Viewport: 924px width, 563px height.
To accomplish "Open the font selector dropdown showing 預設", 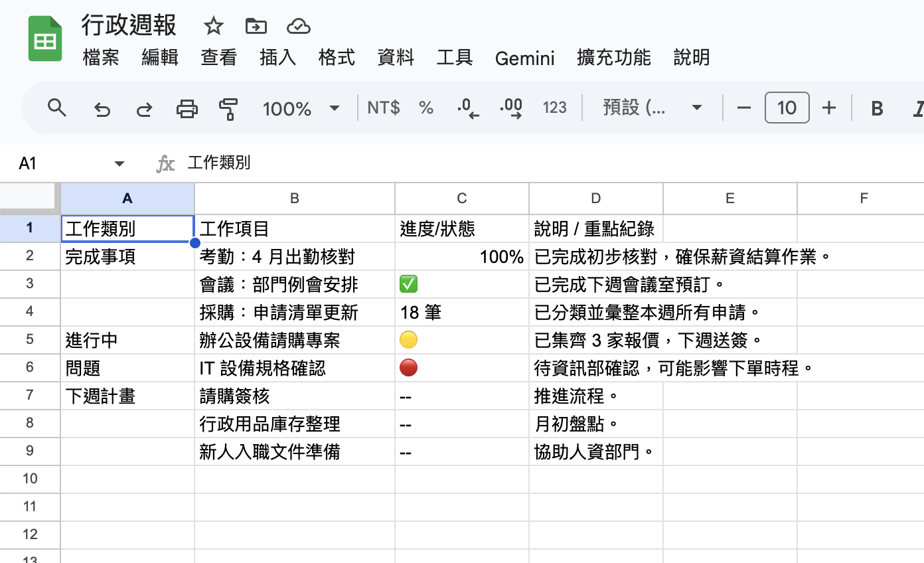I will [654, 108].
